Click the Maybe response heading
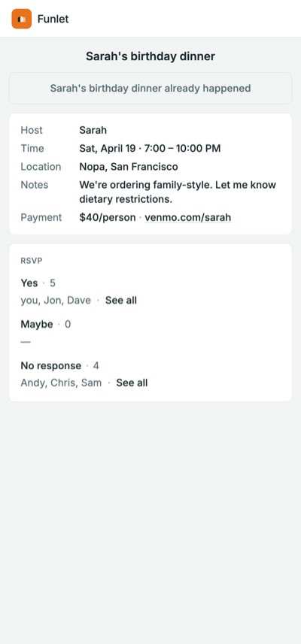The height and width of the screenshot is (644, 301). coord(37,325)
